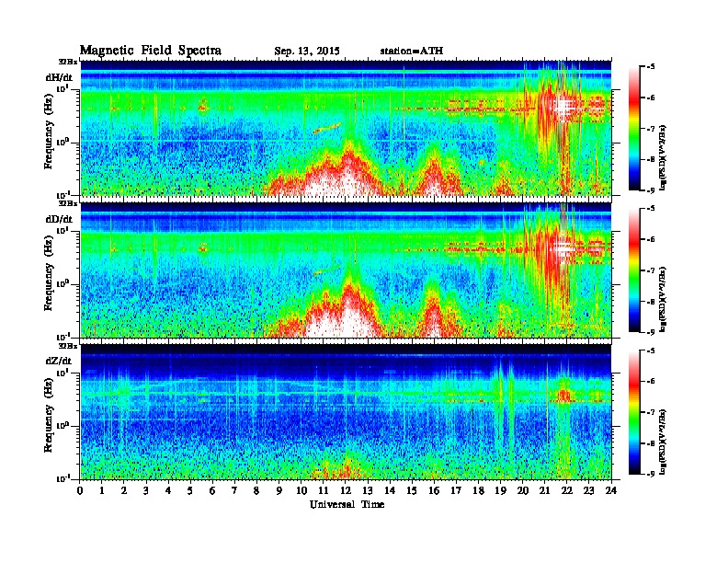728x563 pixels.
Task: Click the "station=ATH" label
Action: [412, 51]
